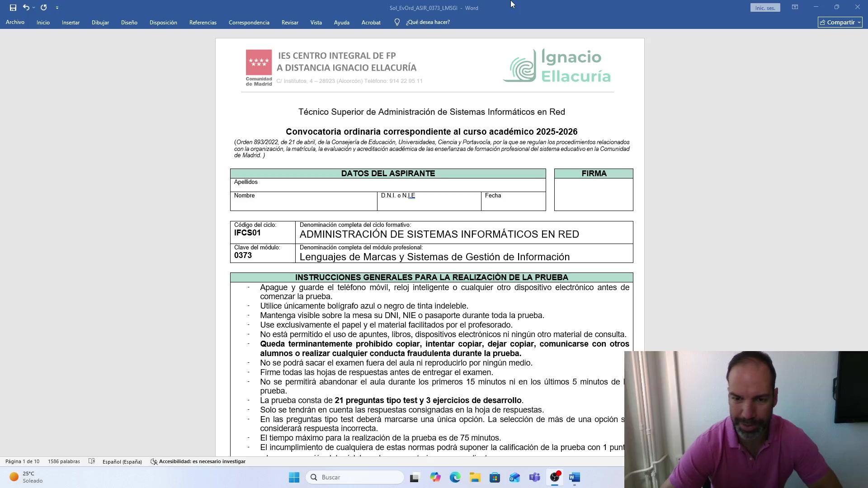868x488 pixels.
Task: Click the Accesibilidad: es necesario investigar status
Action: (198, 461)
